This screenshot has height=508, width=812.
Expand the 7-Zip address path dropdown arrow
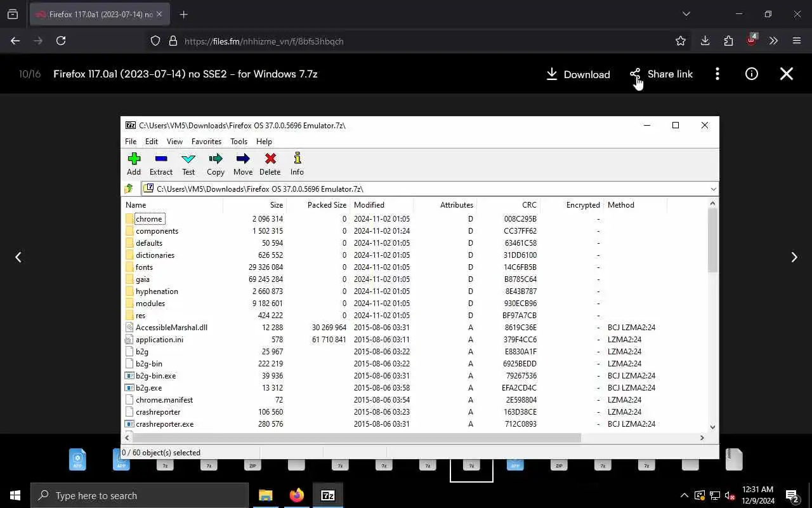713,189
